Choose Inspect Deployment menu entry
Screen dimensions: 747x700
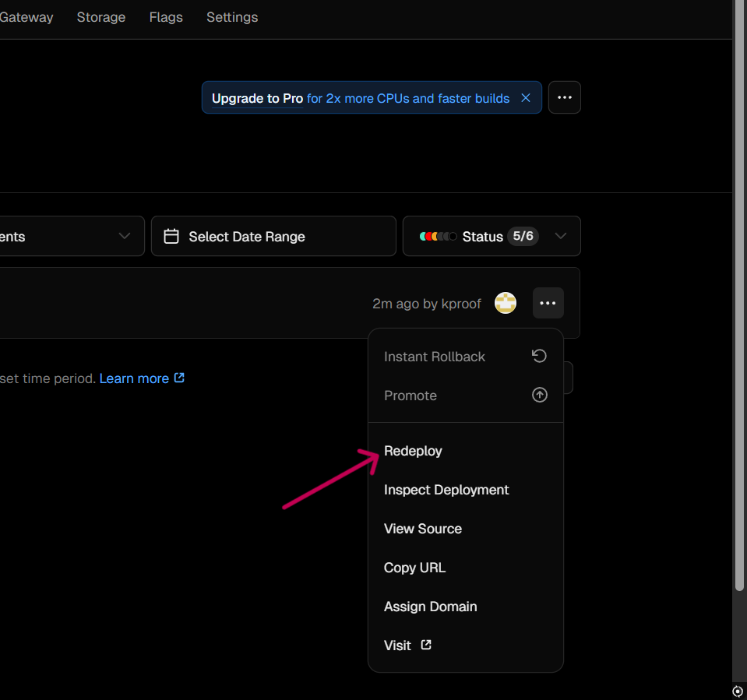[x=446, y=490]
